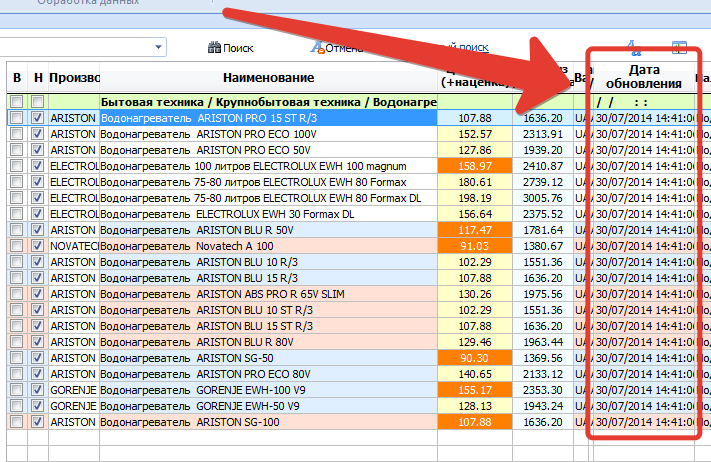Select row Водонагреватель ARISTON BLU 10 R/3
The image size is (711, 462).
[x=268, y=262]
